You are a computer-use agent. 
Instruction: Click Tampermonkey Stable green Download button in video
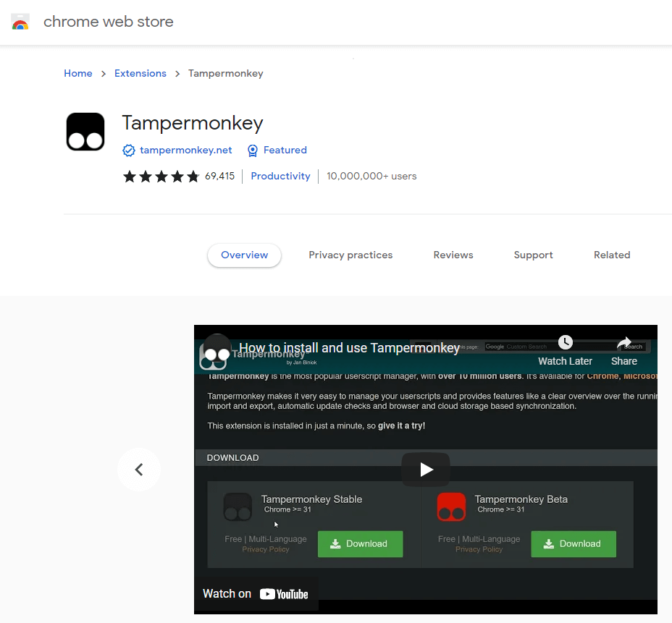point(360,544)
